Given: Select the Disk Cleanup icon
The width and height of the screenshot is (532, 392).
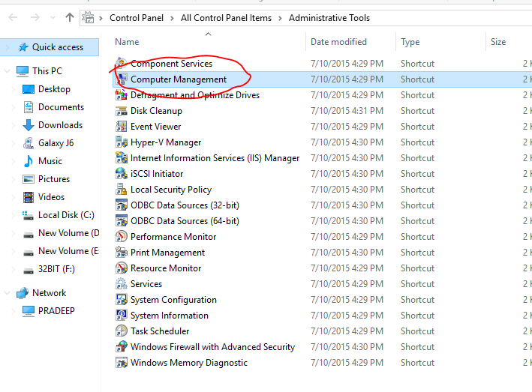Looking at the screenshot, I should [121, 111].
